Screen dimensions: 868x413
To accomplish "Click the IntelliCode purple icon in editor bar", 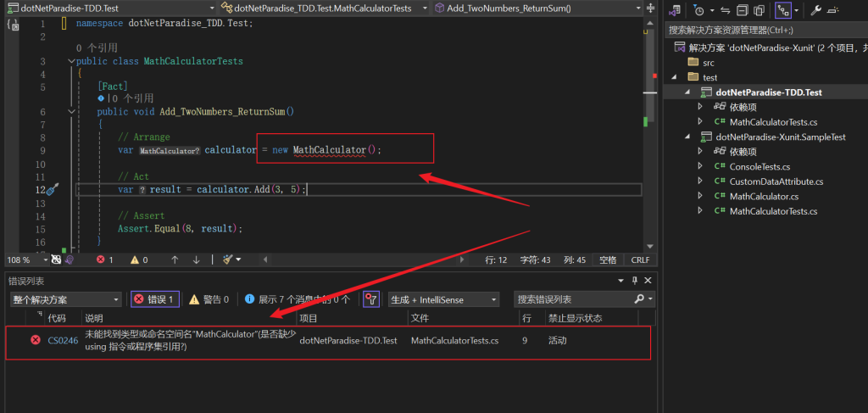I will coord(70,260).
